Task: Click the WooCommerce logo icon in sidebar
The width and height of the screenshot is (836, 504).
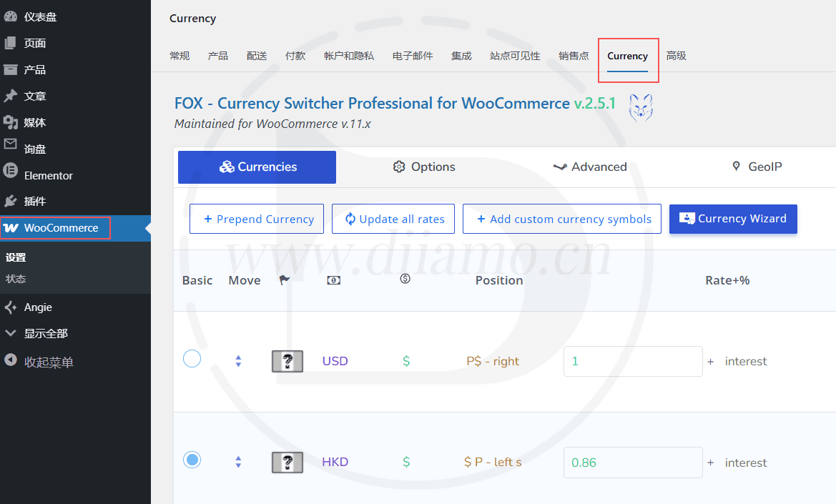Action: click(11, 228)
